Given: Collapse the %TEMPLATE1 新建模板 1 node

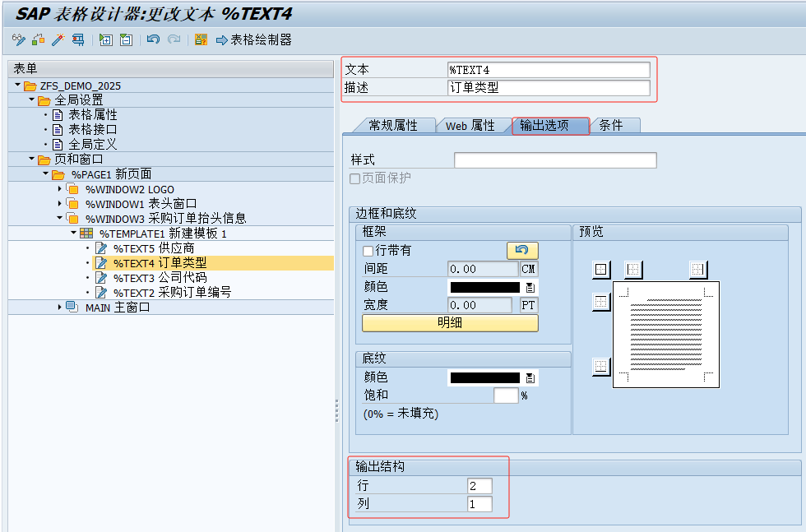Looking at the screenshot, I should click(x=73, y=233).
